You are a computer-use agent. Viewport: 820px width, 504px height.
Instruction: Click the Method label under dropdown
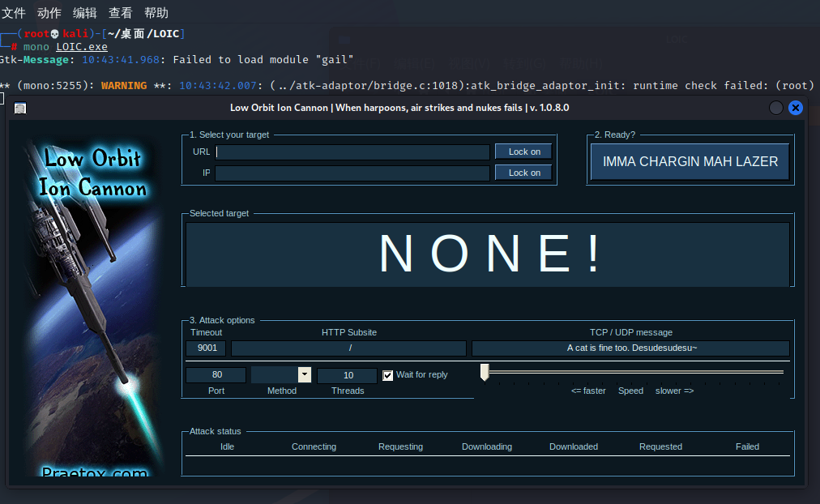[282, 391]
